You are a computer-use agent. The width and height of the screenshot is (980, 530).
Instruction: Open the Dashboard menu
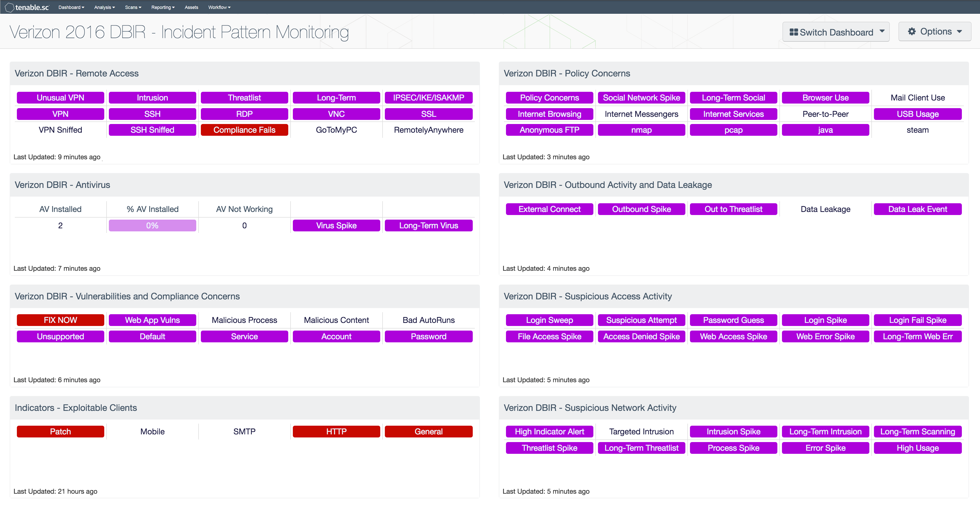pos(71,7)
